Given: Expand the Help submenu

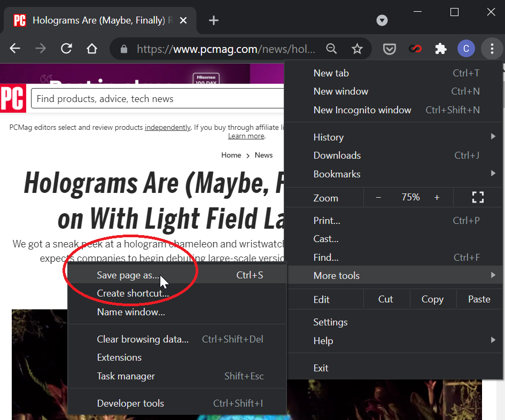Looking at the screenshot, I should click(394, 340).
